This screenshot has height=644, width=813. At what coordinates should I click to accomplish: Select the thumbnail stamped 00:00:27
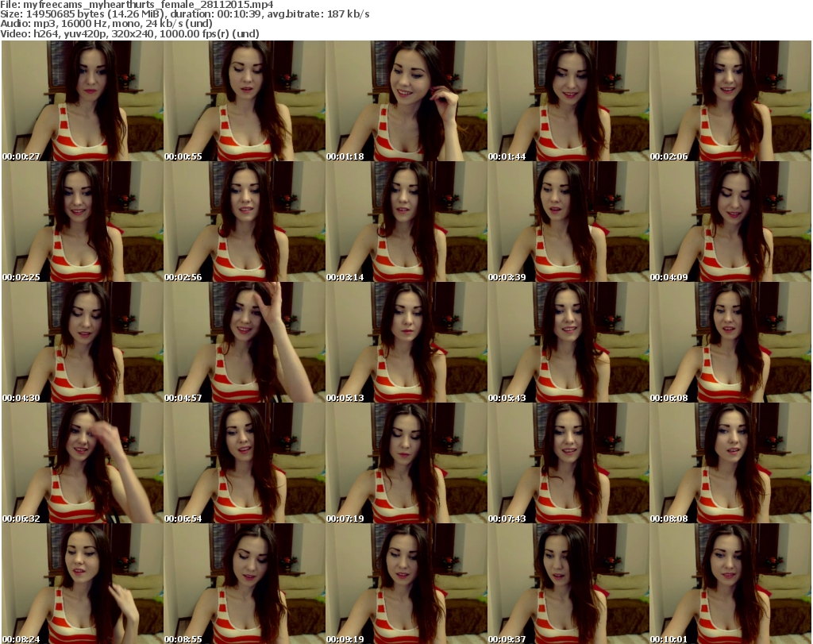point(83,101)
